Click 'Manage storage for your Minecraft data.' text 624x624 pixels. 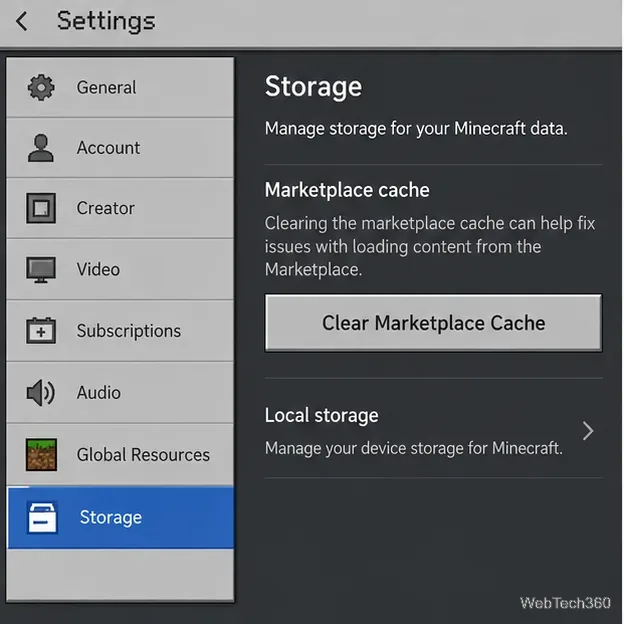pyautogui.click(x=416, y=129)
